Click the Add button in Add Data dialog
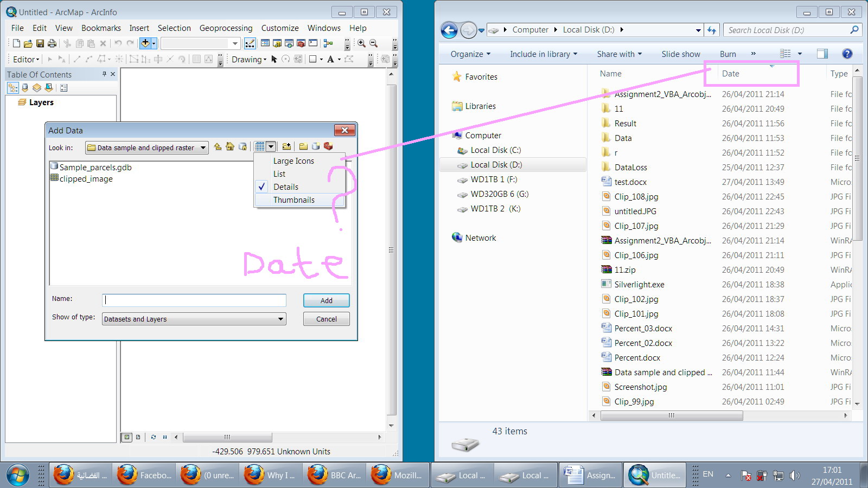Screen dimensions: 868x488 point(327,300)
